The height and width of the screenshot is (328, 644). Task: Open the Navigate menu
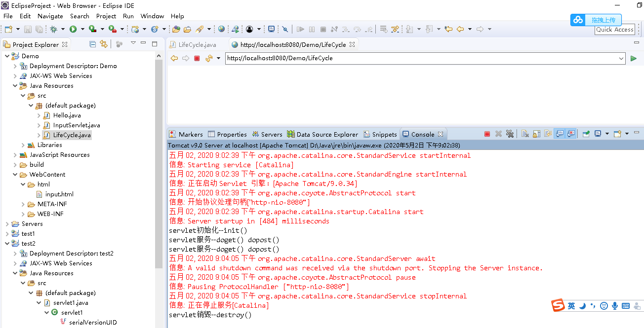[50, 16]
